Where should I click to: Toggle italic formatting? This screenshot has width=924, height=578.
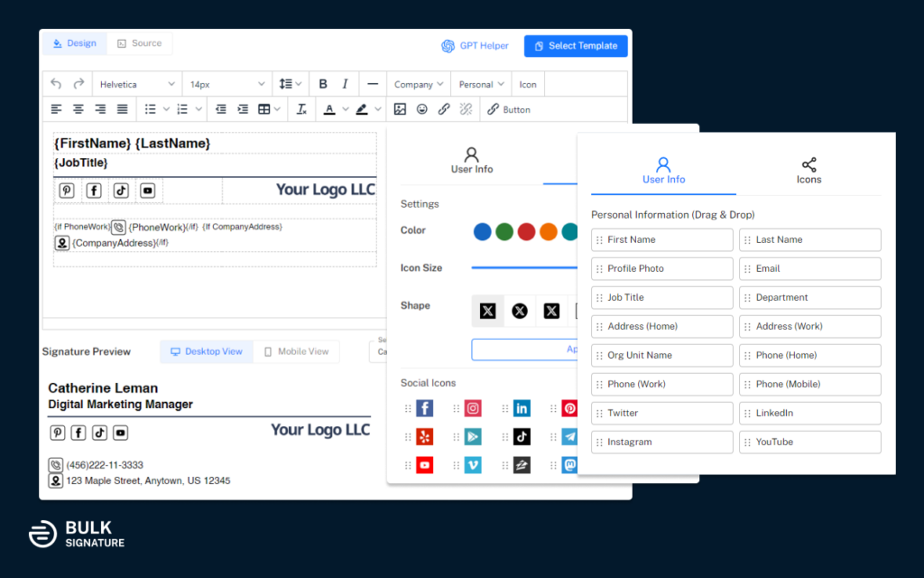(346, 84)
